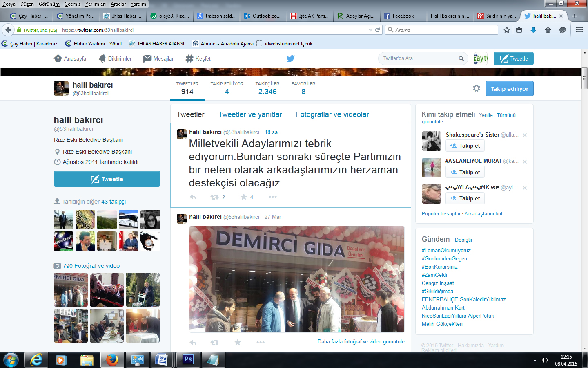Go back with the browser back arrow

(8, 30)
